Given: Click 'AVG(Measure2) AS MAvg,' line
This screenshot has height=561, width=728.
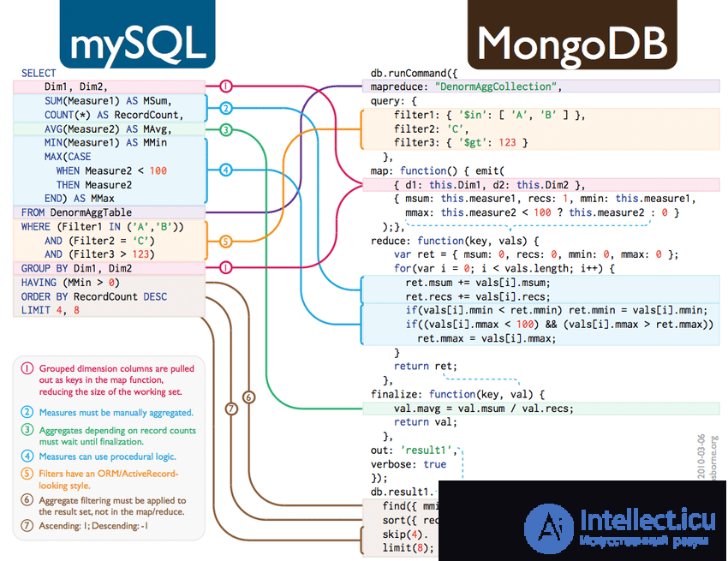Looking at the screenshot, I should point(108,129).
